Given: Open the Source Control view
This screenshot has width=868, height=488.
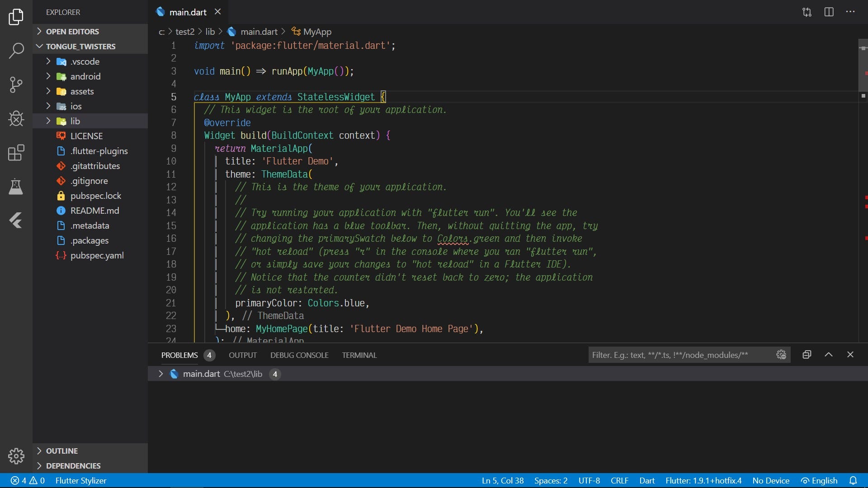Looking at the screenshot, I should pos(16,84).
